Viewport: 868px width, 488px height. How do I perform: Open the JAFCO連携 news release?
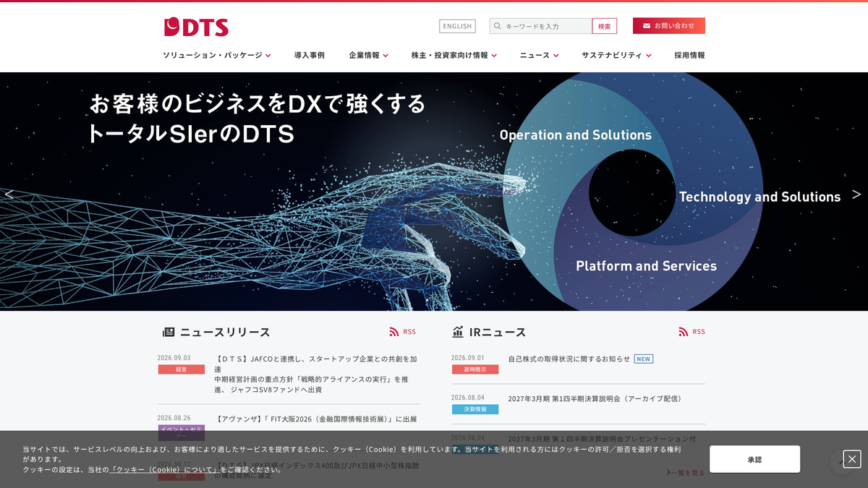pos(316,374)
